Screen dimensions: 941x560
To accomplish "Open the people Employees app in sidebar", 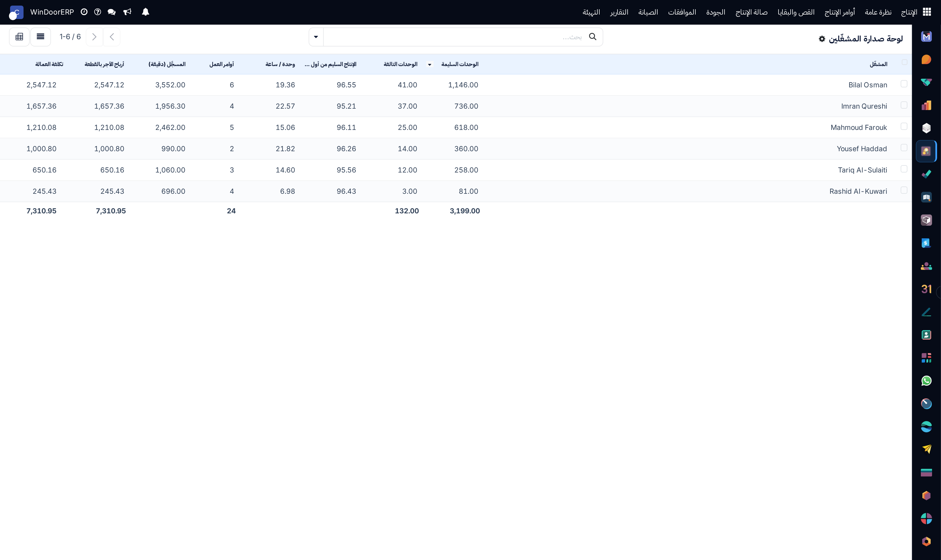I will click(926, 266).
